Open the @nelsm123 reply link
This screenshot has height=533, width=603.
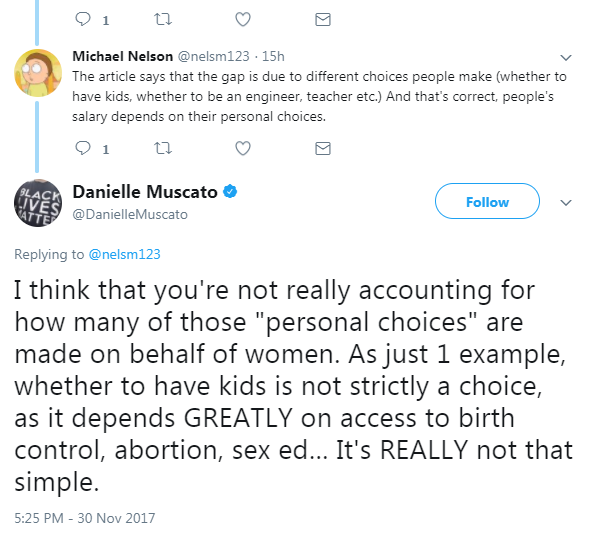tap(124, 254)
